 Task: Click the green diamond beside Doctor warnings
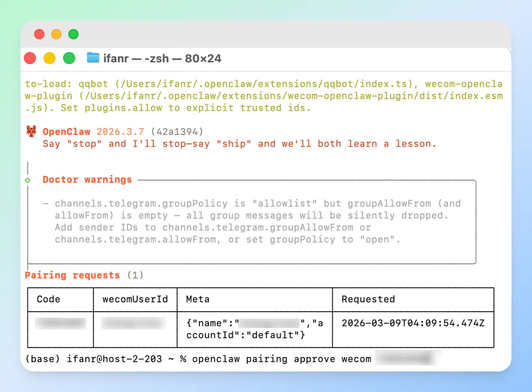tap(28, 180)
